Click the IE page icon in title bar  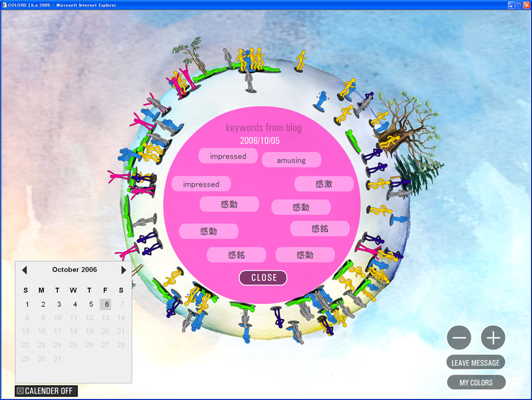[x=4, y=5]
